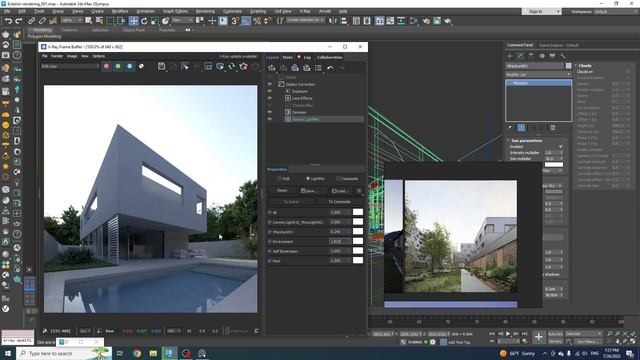Screen dimensions: 640x360
Task: Open the V-Ray menu in 3ds Max
Action: tap(305, 11)
